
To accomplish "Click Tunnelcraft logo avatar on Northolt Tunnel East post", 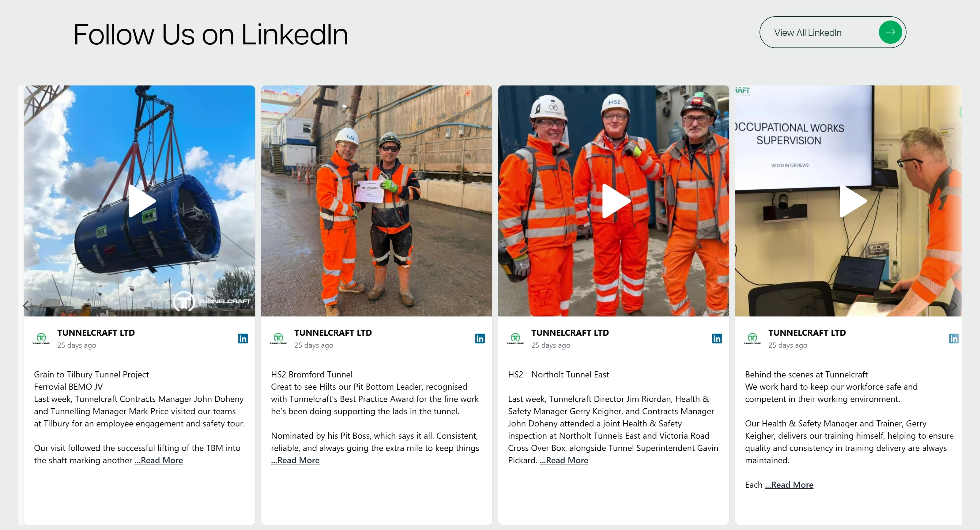I will pyautogui.click(x=515, y=338).
